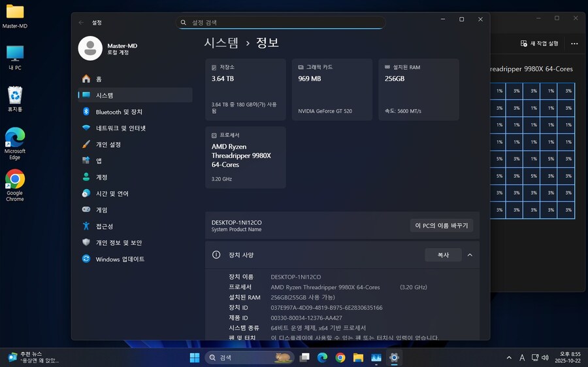Open File Explorer from the taskbar
The height and width of the screenshot is (367, 588).
[x=358, y=358]
